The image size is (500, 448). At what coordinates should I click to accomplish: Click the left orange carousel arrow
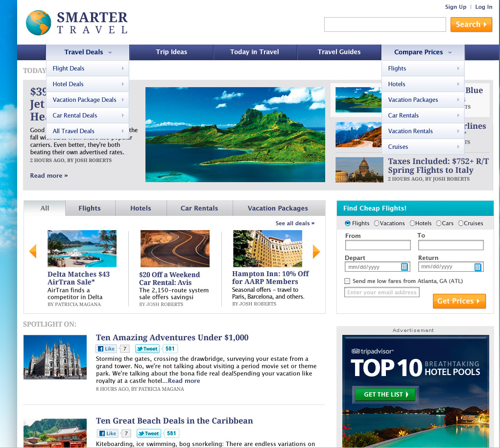(x=32, y=251)
